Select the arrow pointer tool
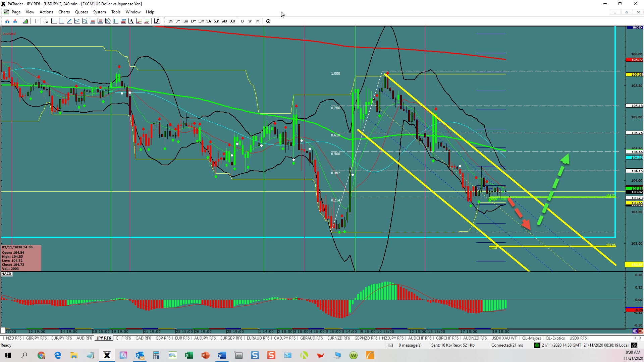The width and height of the screenshot is (644, 362). 46,21
